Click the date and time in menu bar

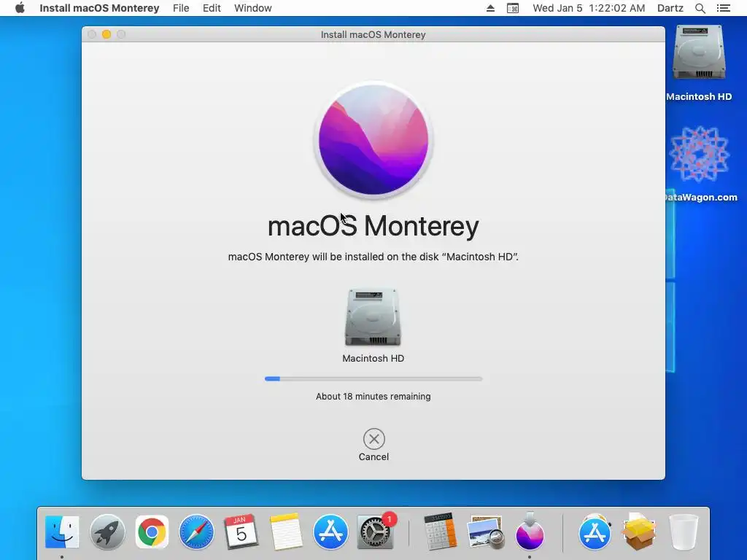point(589,8)
